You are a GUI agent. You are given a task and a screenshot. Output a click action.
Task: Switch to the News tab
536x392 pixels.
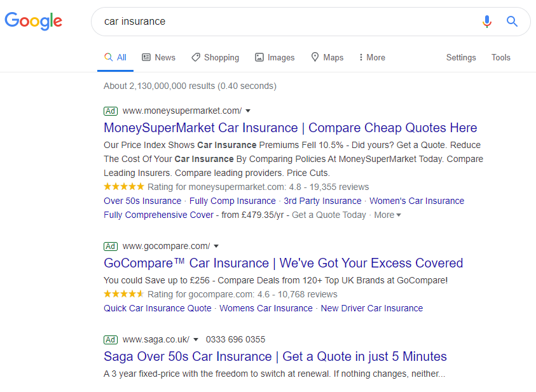[x=158, y=57]
